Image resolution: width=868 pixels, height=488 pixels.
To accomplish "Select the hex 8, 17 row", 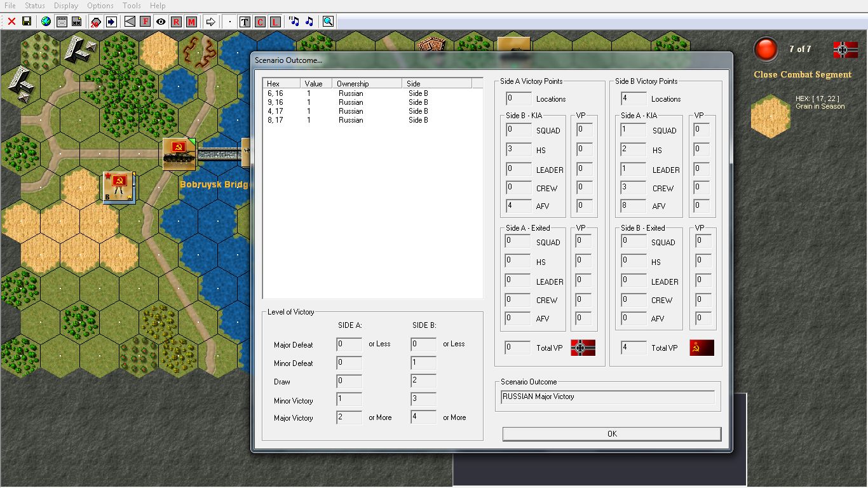I will point(373,120).
